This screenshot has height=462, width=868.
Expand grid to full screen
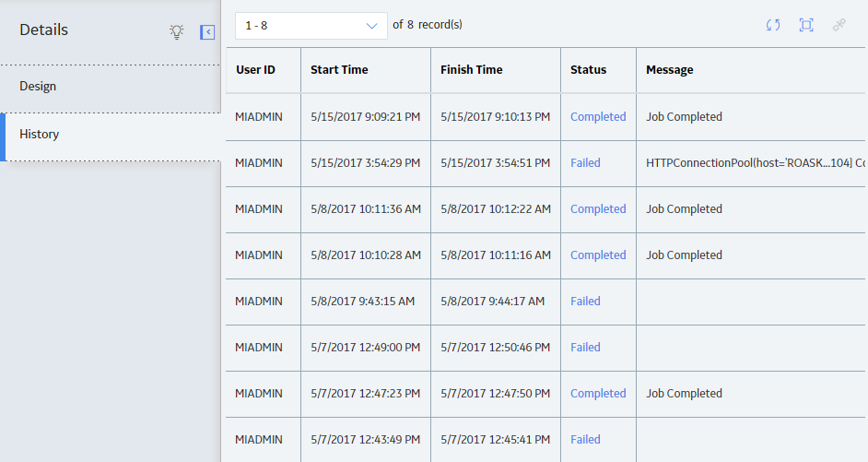click(806, 25)
